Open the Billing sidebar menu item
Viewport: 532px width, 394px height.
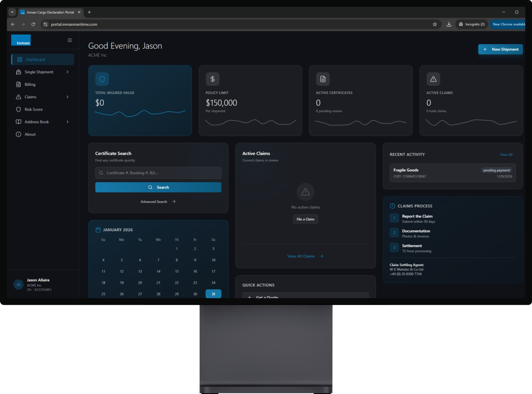pos(30,84)
